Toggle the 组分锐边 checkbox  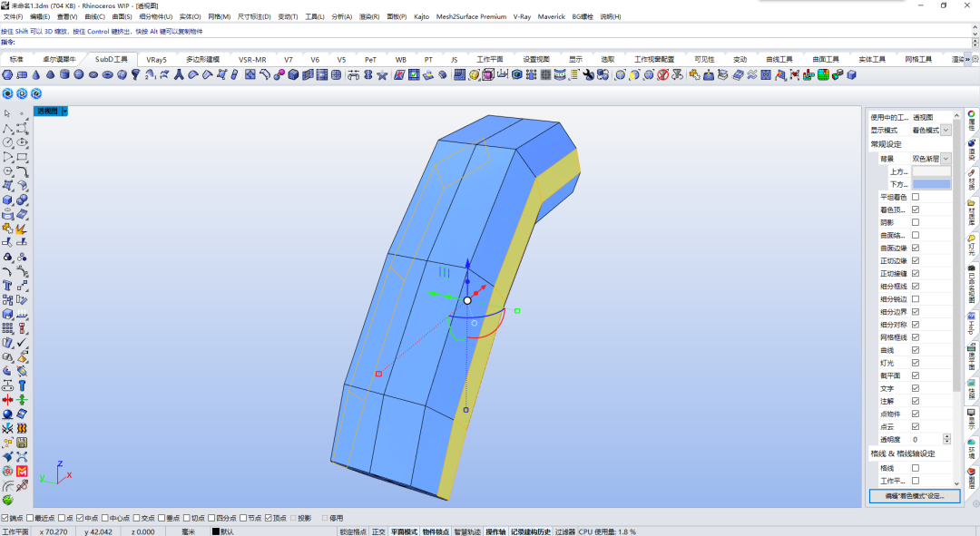(916, 298)
